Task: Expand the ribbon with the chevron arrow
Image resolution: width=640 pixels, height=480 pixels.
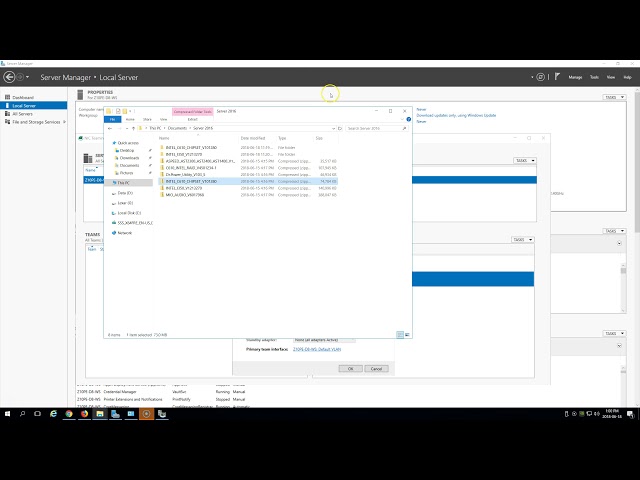Action: tap(402, 119)
